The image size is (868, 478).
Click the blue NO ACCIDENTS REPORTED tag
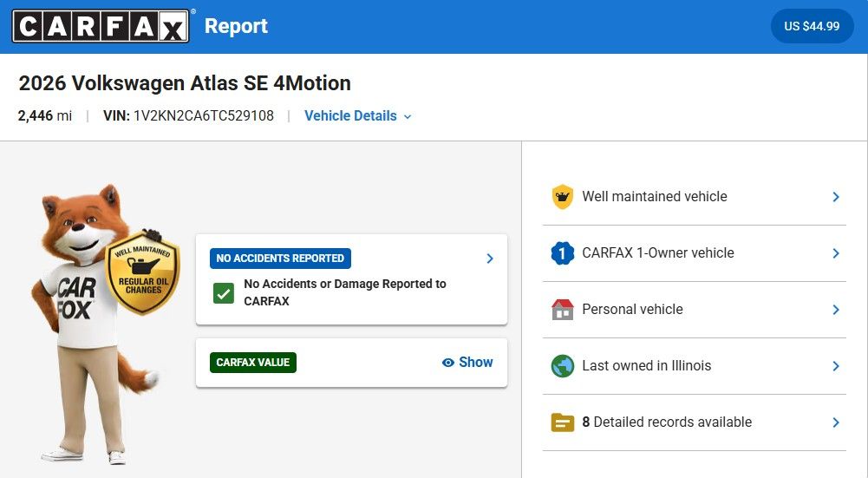280,259
